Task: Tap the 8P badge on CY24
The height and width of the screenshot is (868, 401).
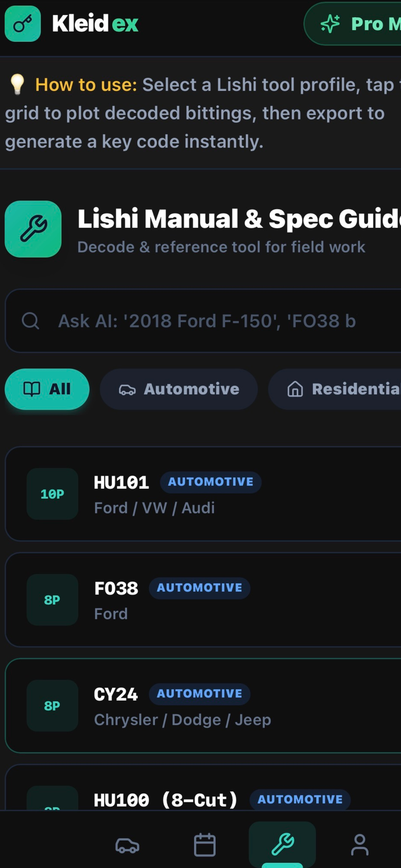Action: [52, 706]
